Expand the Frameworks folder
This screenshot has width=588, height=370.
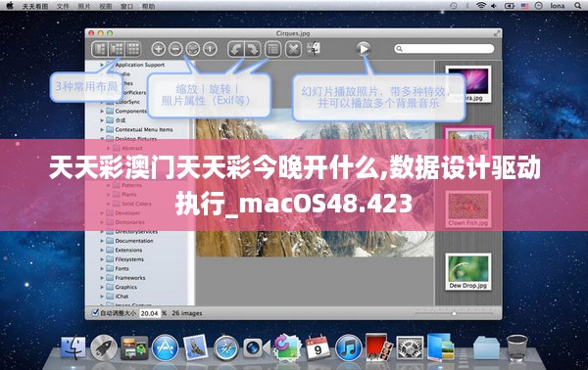pos(102,278)
